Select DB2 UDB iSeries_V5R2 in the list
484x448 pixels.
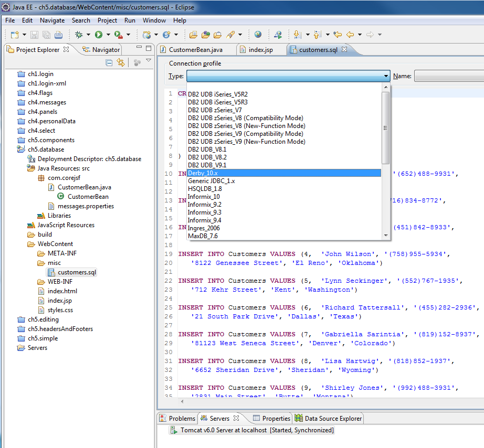[284, 94]
